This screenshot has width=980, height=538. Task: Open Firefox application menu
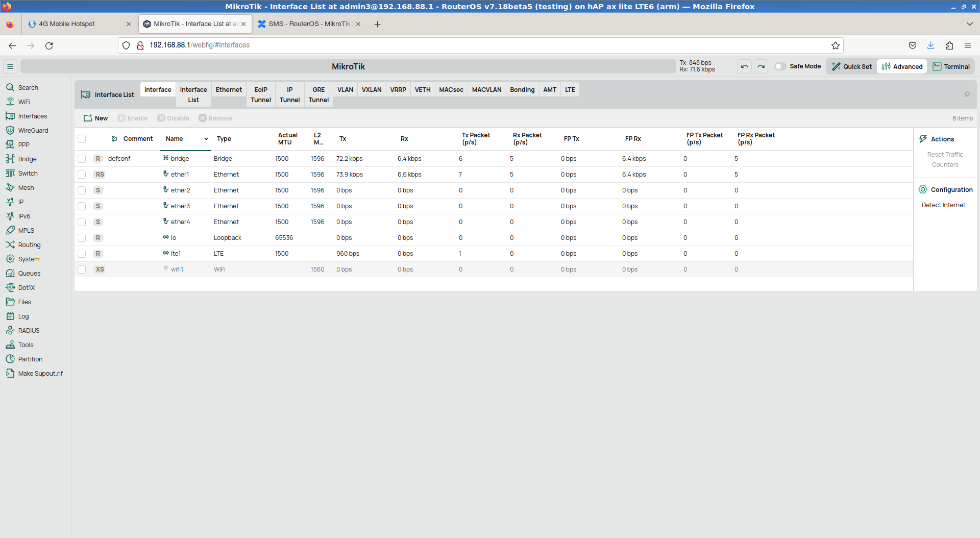click(968, 45)
